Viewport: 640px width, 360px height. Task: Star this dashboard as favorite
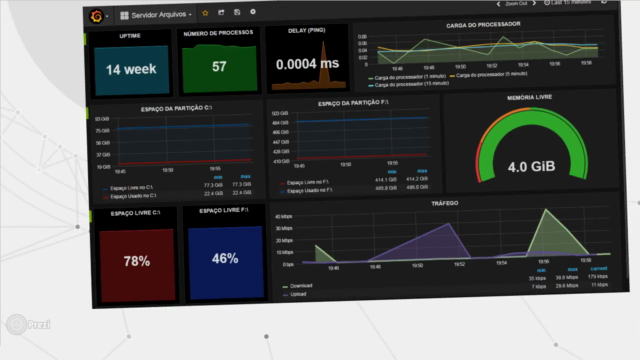[x=205, y=13]
